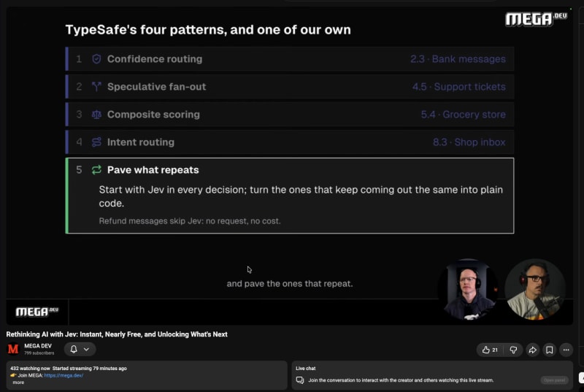Click the '2.3 · Bank messages' reference
This screenshot has height=392, width=584.
point(458,59)
